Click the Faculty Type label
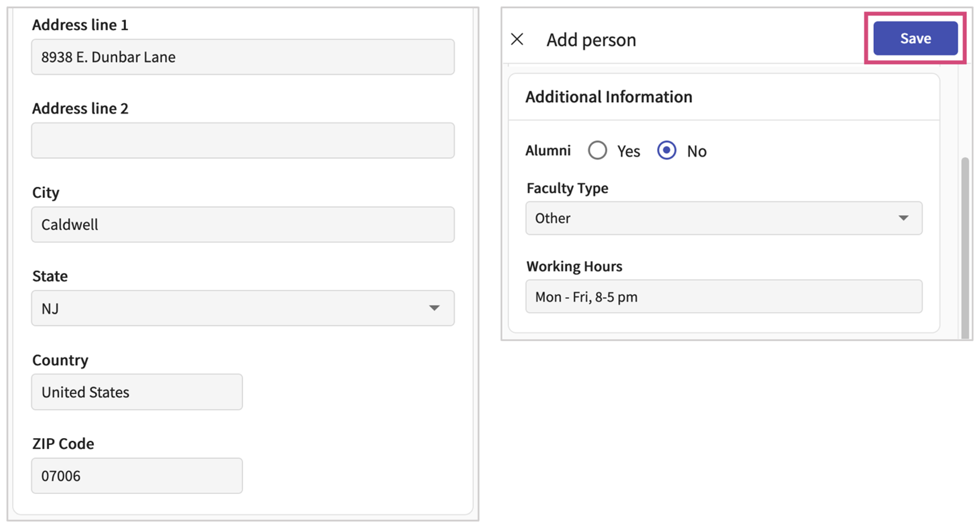The height and width of the screenshot is (528, 980). coord(567,188)
